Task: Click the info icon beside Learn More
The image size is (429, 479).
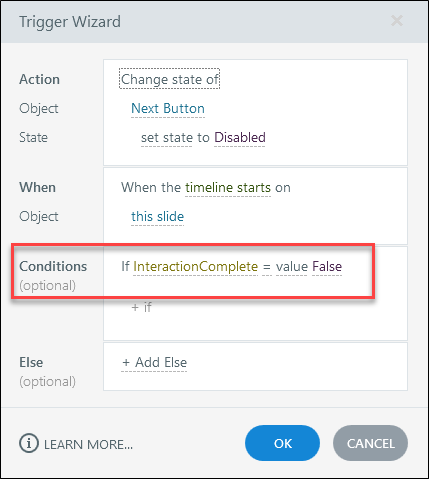Action: coord(29,443)
